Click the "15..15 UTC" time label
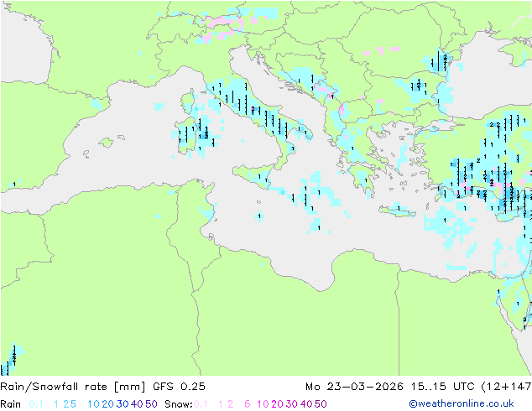Screen dimensions: 532x411 tap(443, 386)
